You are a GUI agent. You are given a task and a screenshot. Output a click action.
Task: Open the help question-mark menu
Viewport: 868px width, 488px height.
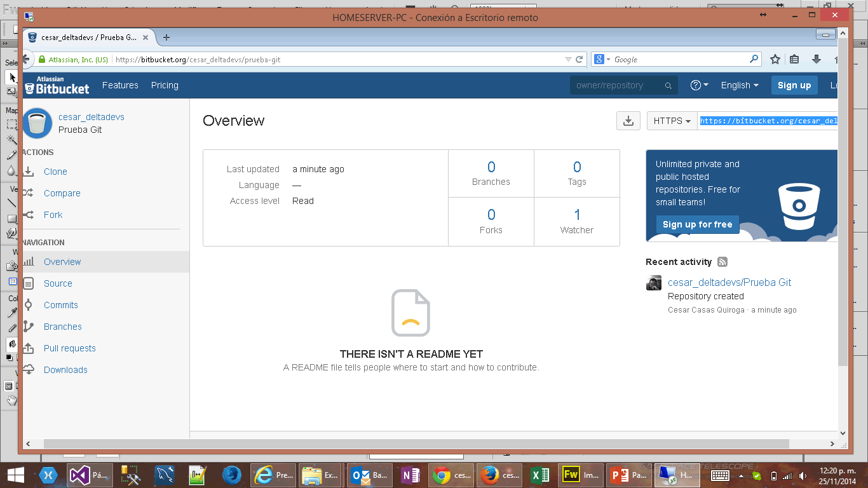pyautogui.click(x=700, y=85)
